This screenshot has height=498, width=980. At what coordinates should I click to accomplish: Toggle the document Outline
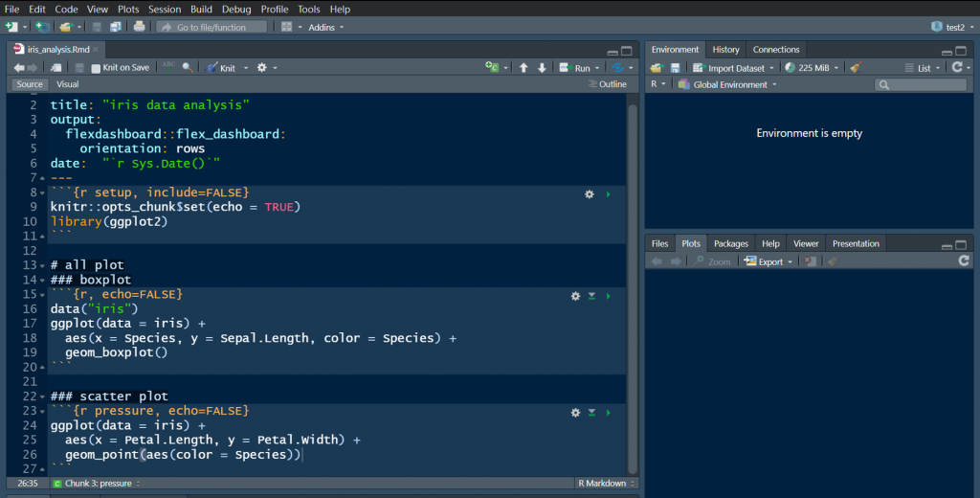(x=608, y=84)
